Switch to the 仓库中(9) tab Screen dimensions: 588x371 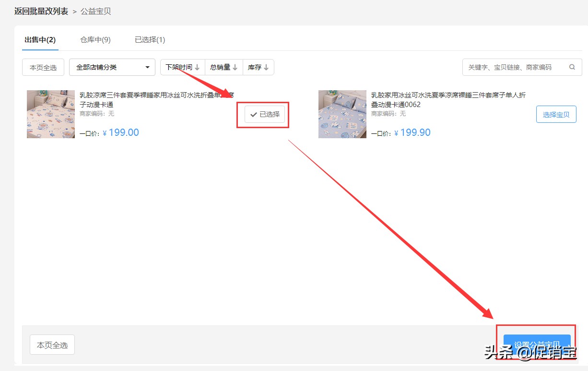click(95, 40)
